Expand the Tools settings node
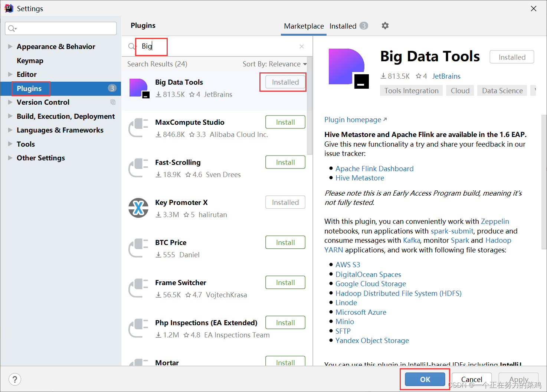This screenshot has height=392, width=547. (10, 144)
